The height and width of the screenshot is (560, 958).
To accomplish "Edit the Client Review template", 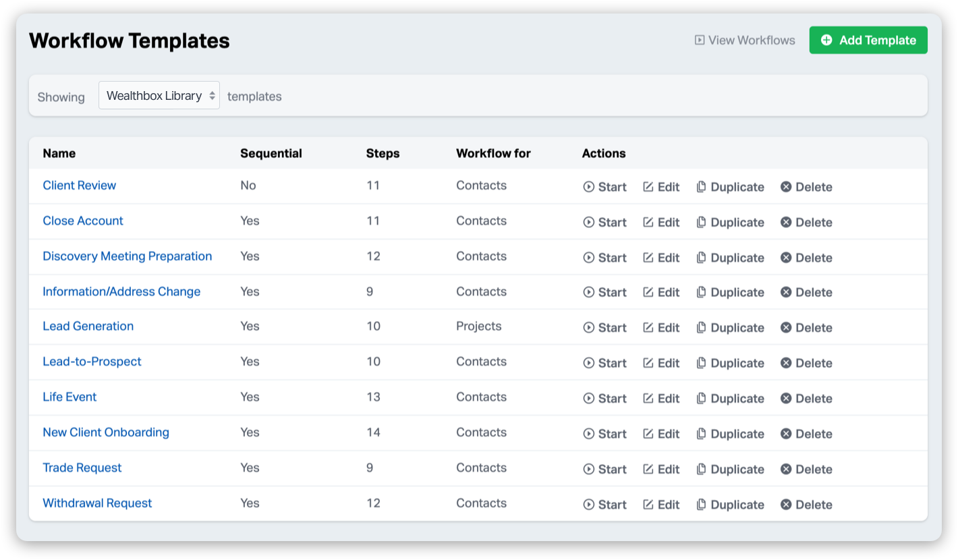I will (x=661, y=187).
